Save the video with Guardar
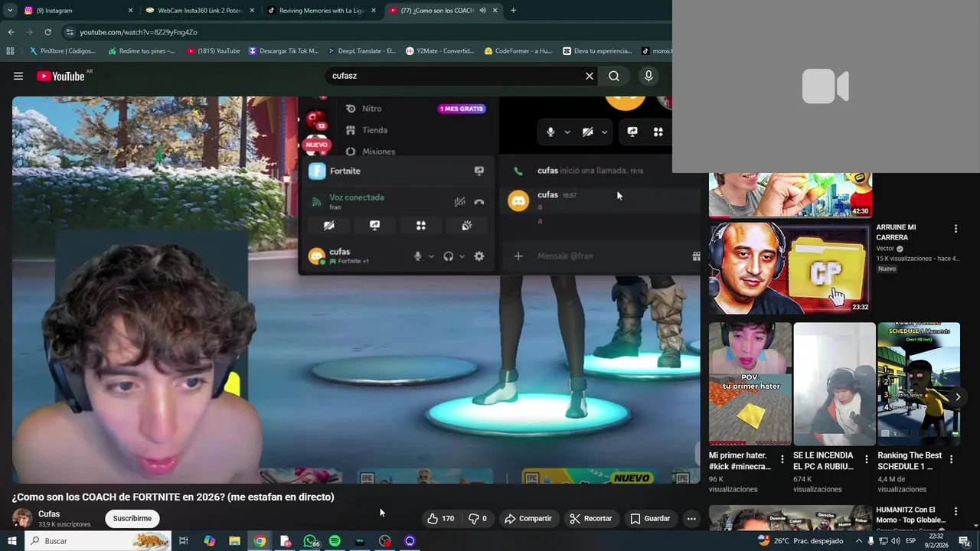 [x=650, y=518]
